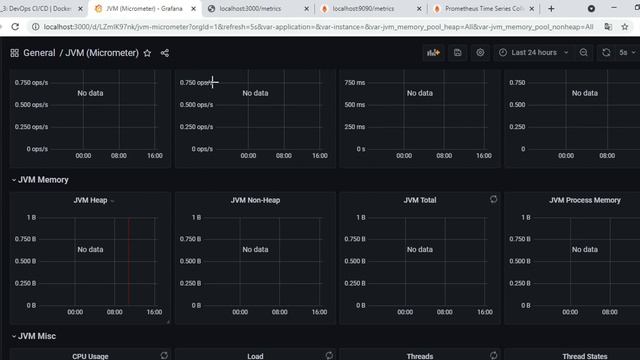Switch to the localhost:9090/metrics tab
This screenshot has width=640, height=360.
(371, 9)
